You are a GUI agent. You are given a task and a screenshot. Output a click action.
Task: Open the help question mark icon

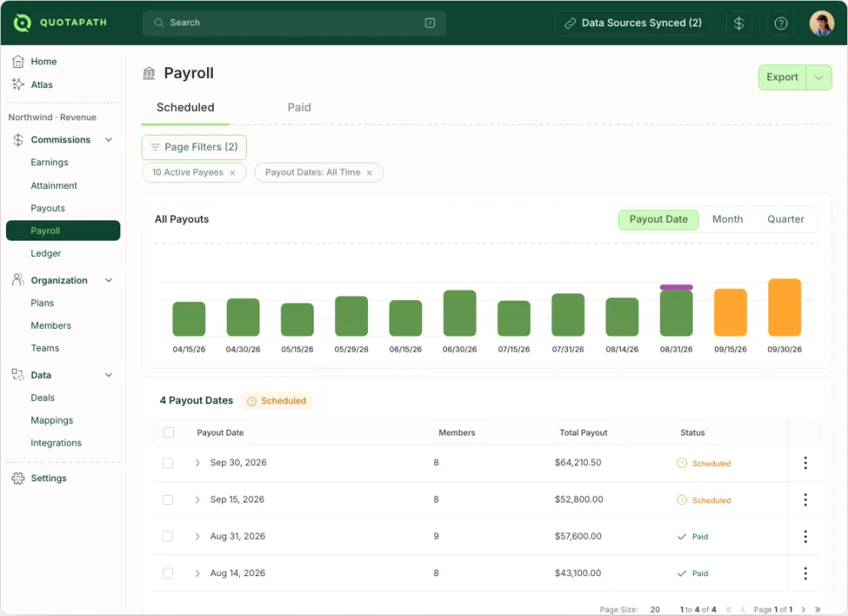pos(781,23)
